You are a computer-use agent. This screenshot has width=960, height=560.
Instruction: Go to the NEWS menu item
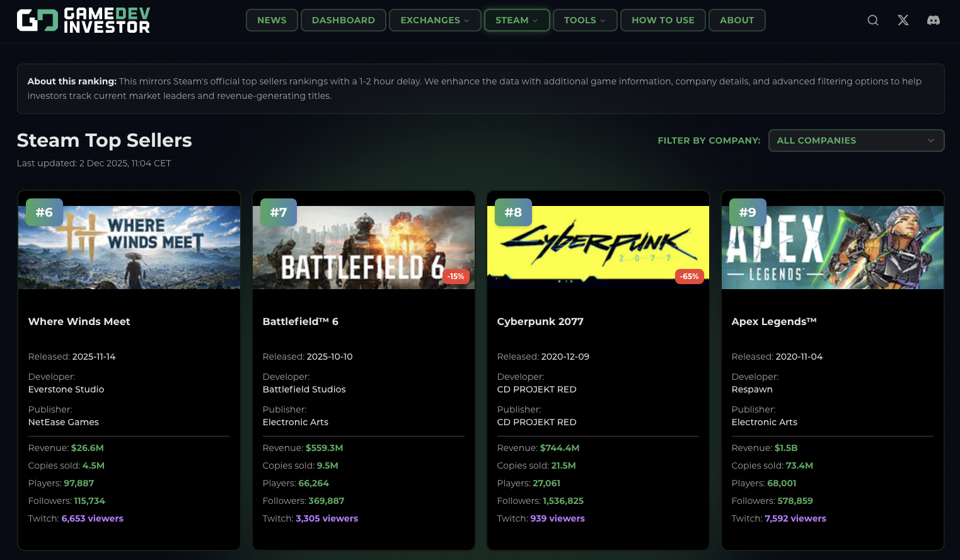271,20
